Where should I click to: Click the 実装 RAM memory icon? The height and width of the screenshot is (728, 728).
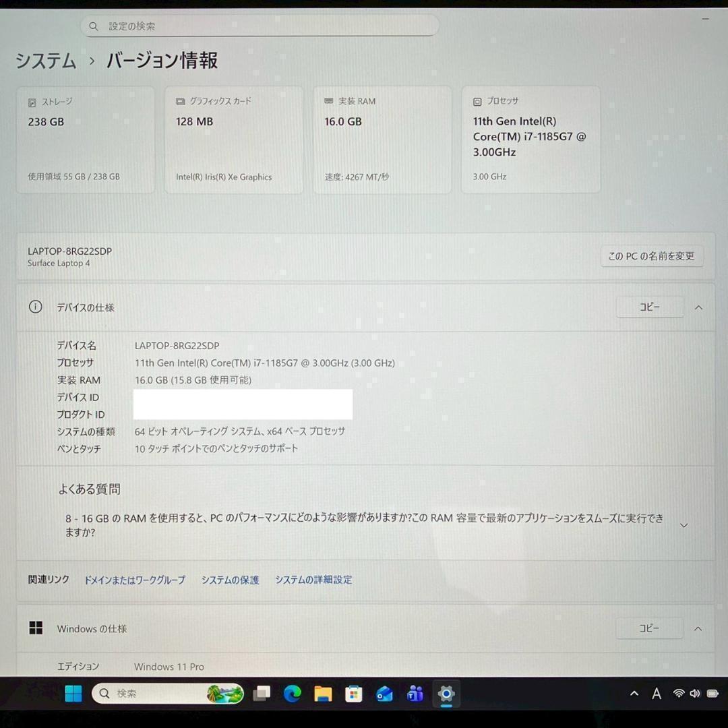tap(328, 101)
